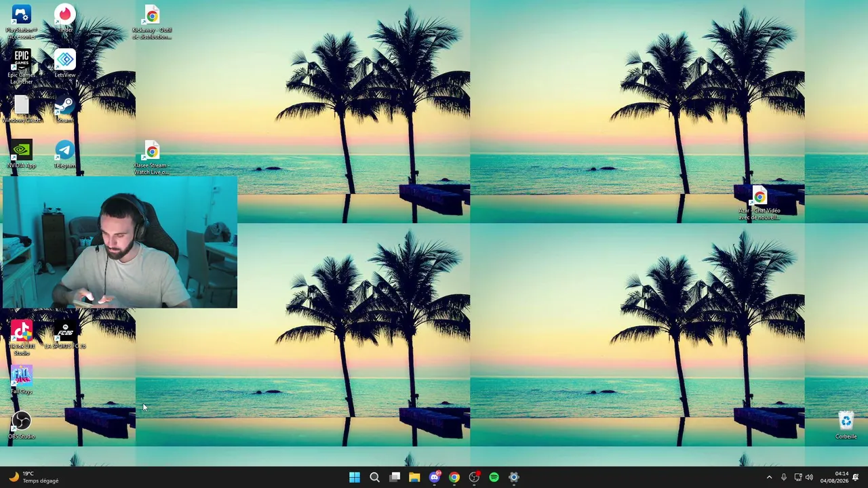
Task: Select the LetsView desktop icon
Action: pyautogui.click(x=65, y=64)
